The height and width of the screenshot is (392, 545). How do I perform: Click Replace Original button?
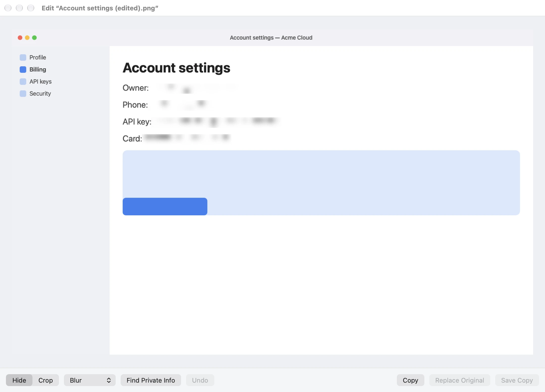click(x=460, y=380)
